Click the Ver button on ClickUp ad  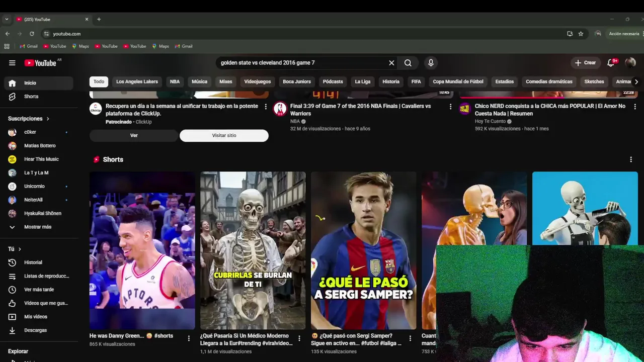click(134, 135)
